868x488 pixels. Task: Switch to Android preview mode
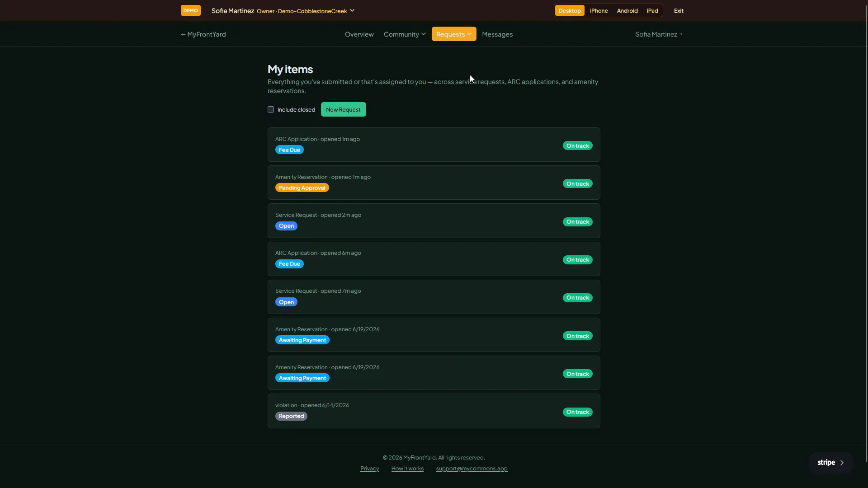pos(627,10)
